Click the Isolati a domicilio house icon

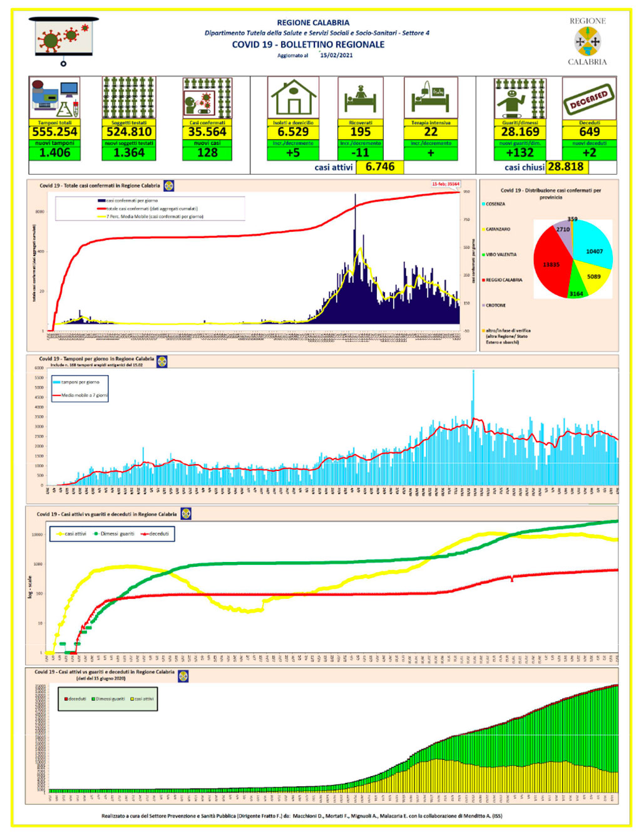[x=293, y=98]
